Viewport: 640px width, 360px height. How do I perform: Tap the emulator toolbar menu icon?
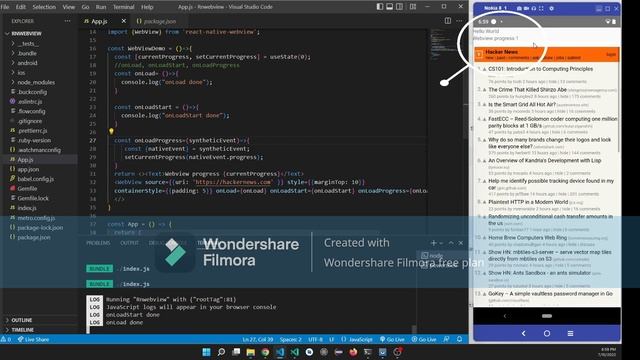tap(570, 333)
